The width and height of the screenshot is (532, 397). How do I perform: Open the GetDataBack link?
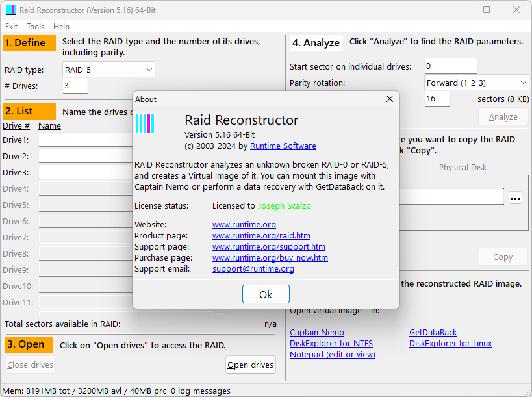click(x=433, y=333)
